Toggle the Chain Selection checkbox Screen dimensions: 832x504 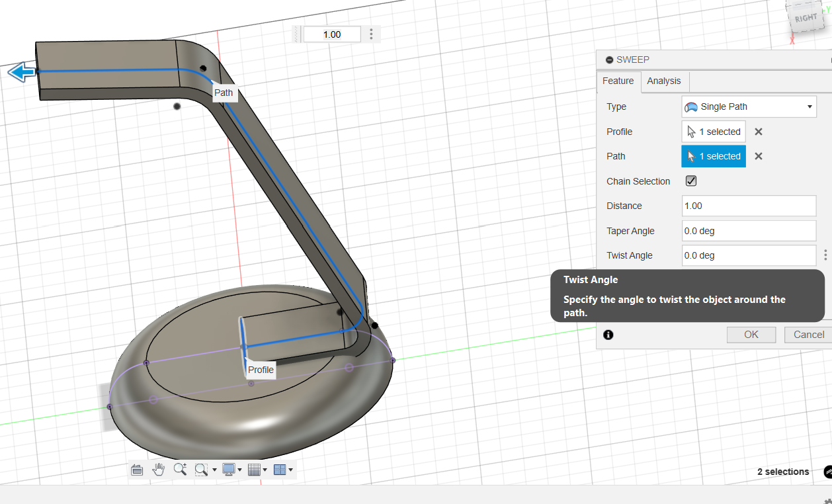(691, 181)
